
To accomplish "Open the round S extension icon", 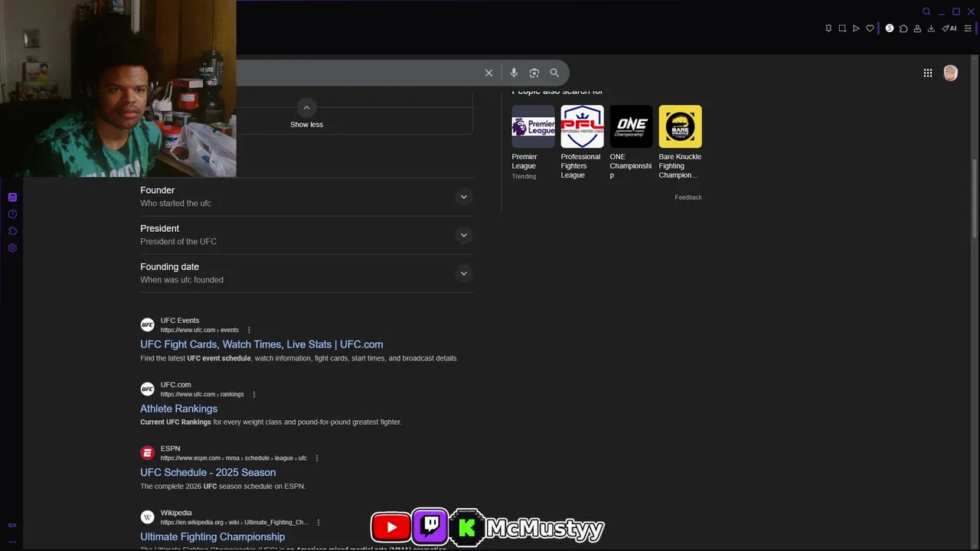I will point(890,28).
